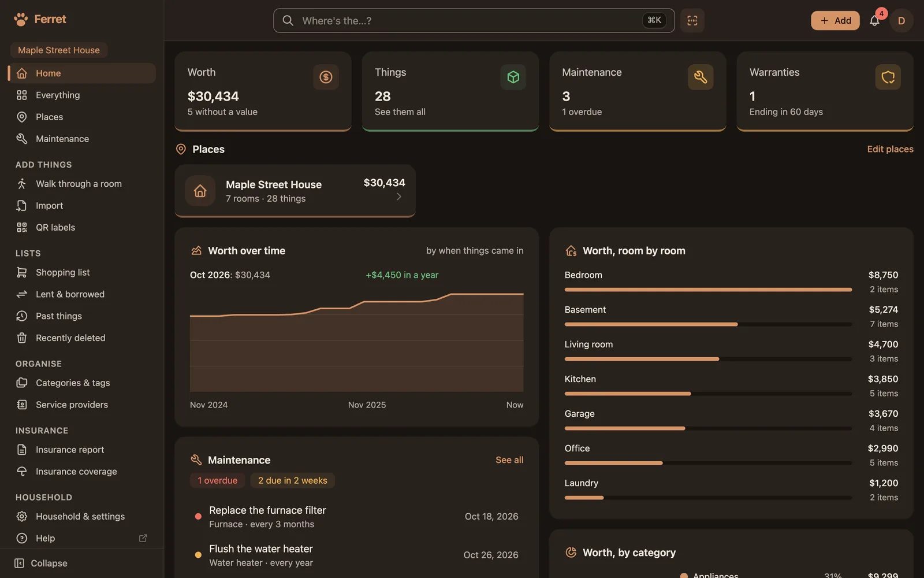Open the Warranties summary card

[x=825, y=91]
